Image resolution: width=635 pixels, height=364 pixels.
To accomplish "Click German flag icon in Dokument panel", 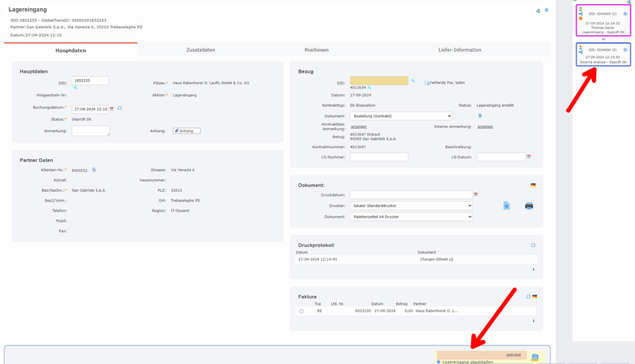I will point(533,185).
